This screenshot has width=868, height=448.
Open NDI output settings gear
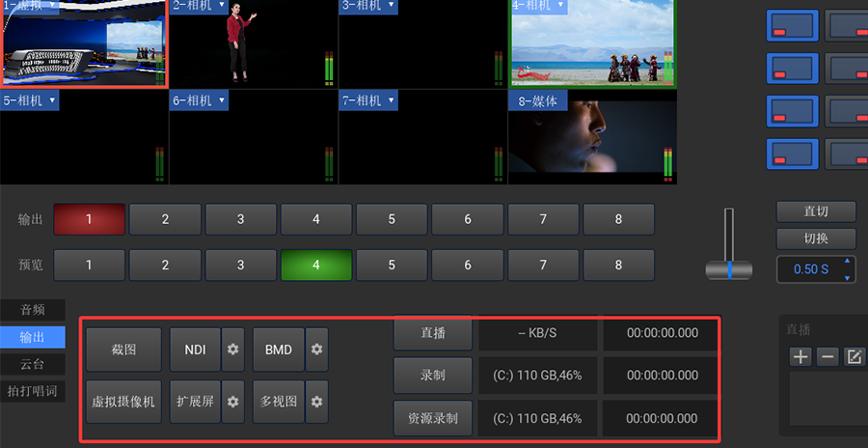click(x=232, y=350)
